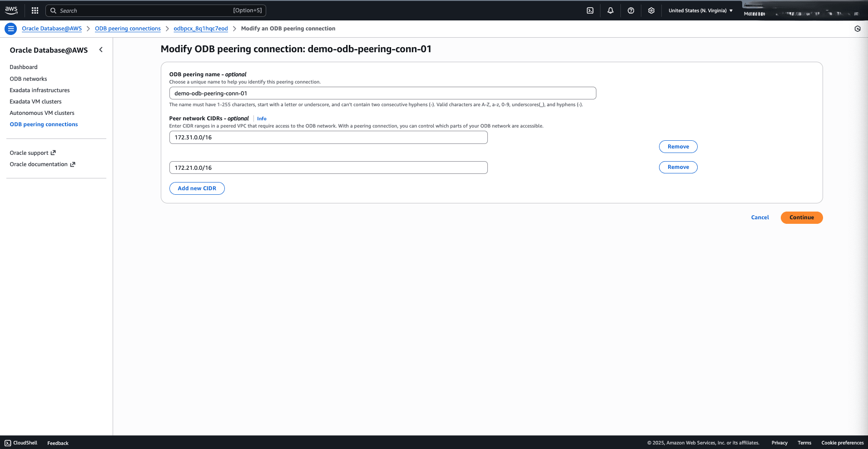Image resolution: width=868 pixels, height=449 pixels.
Task: Open the AWS notifications bell
Action: coord(610,10)
